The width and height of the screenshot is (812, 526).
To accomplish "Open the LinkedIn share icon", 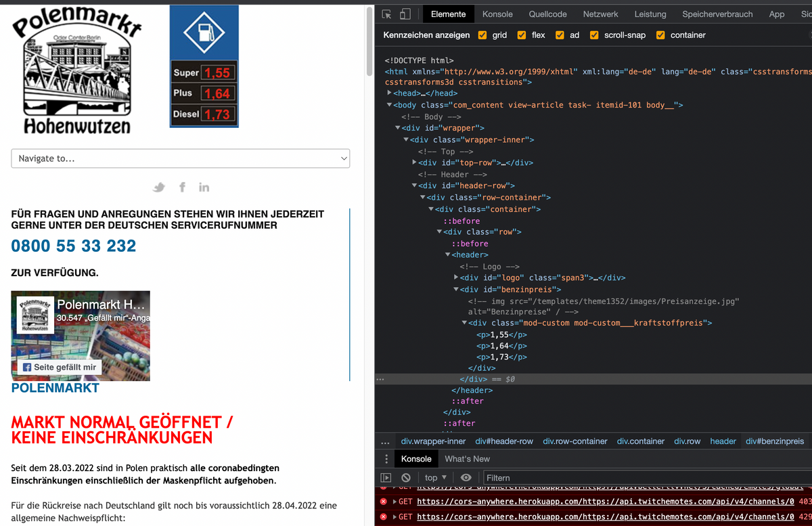I will tap(204, 187).
